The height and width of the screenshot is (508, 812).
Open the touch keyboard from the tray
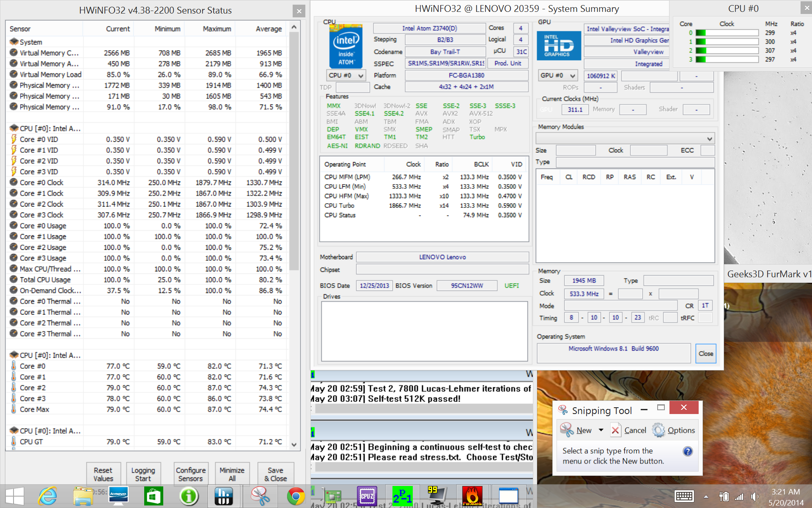[684, 497]
